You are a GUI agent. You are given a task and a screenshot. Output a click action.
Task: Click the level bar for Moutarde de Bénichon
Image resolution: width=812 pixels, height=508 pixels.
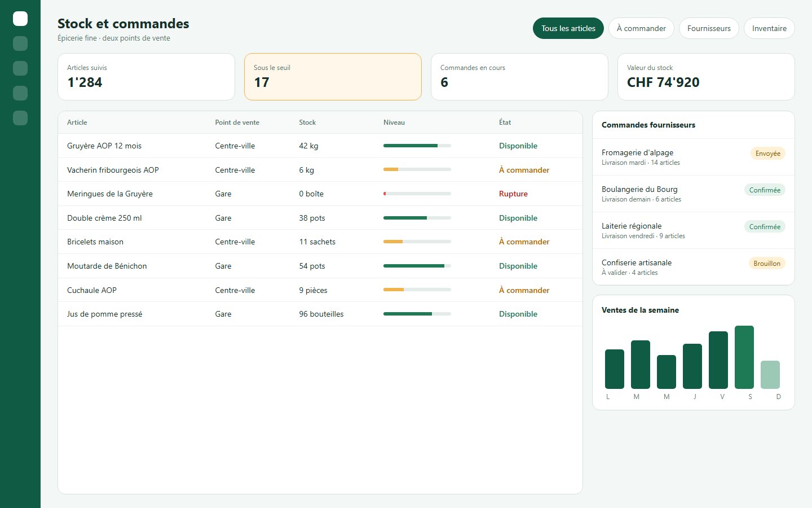click(x=417, y=266)
